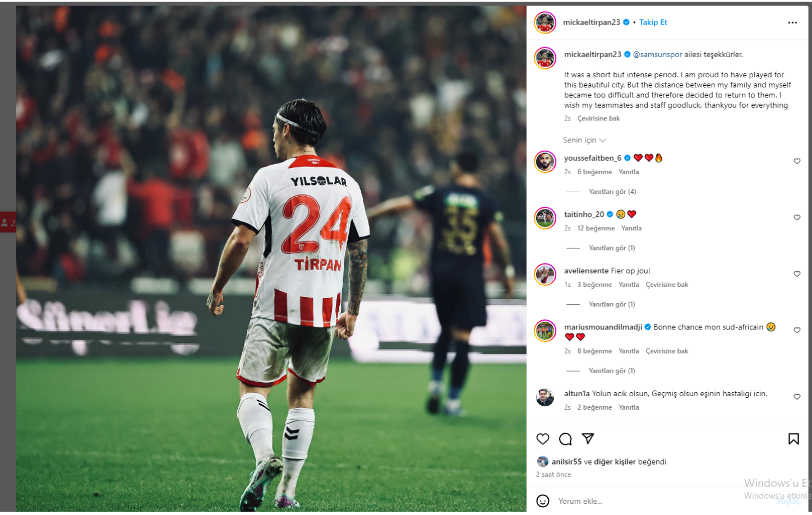Open comment bubble icon below post
The width and height of the screenshot is (812, 515).
pyautogui.click(x=565, y=439)
